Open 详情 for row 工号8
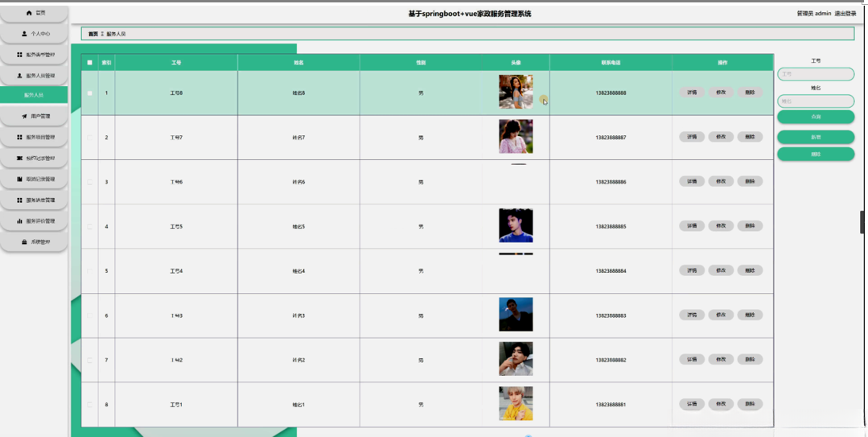 coord(692,93)
